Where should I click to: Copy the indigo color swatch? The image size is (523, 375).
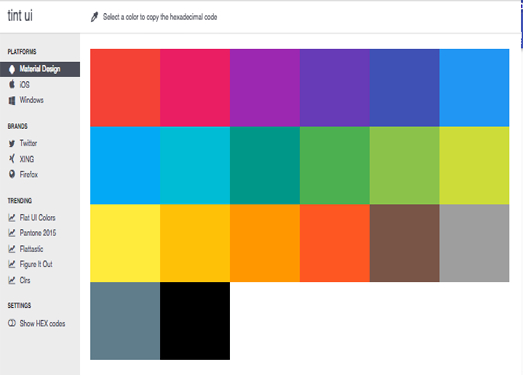pyautogui.click(x=405, y=88)
